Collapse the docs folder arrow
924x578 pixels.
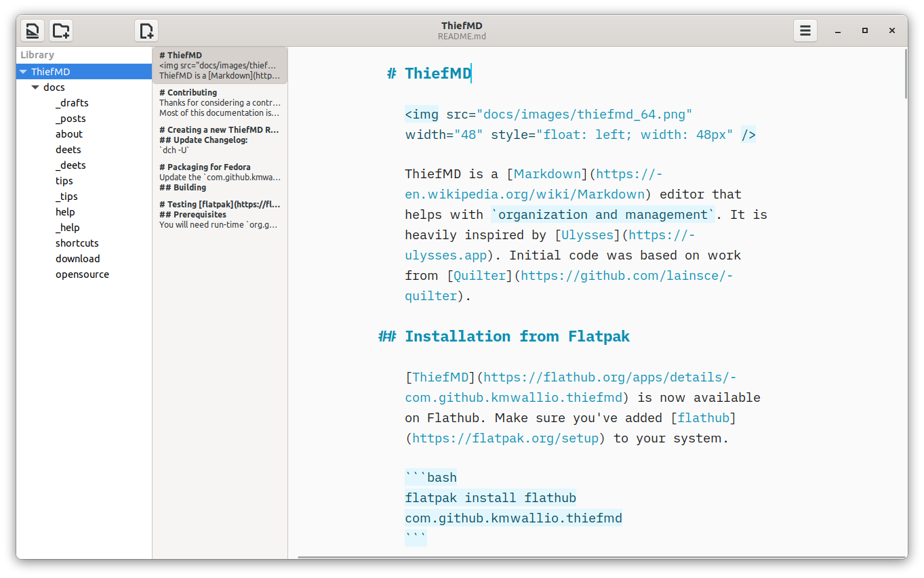[x=35, y=87]
